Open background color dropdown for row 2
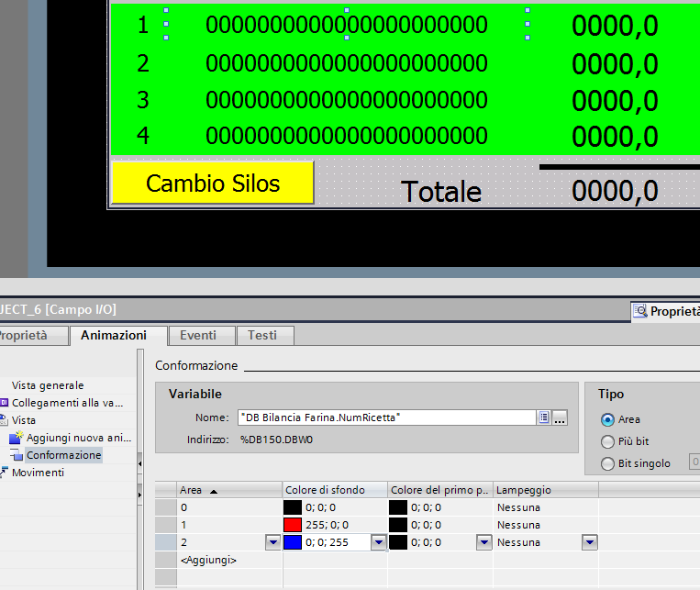Viewport: 700px width, 590px height. 379,542
